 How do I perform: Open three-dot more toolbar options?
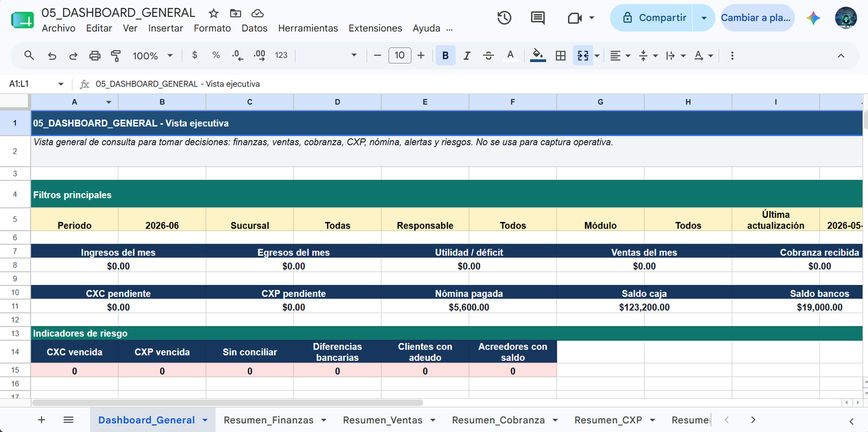pos(732,55)
